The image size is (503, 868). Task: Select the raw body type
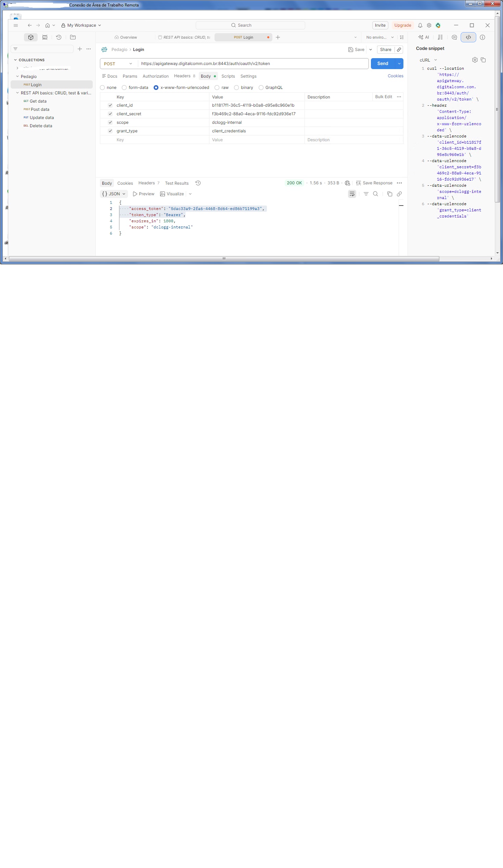(217, 88)
